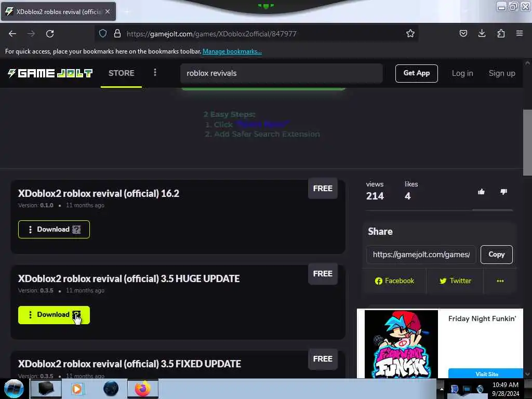Dislike the game with thumbs down
Screen dimensions: 532x399
pos(503,192)
